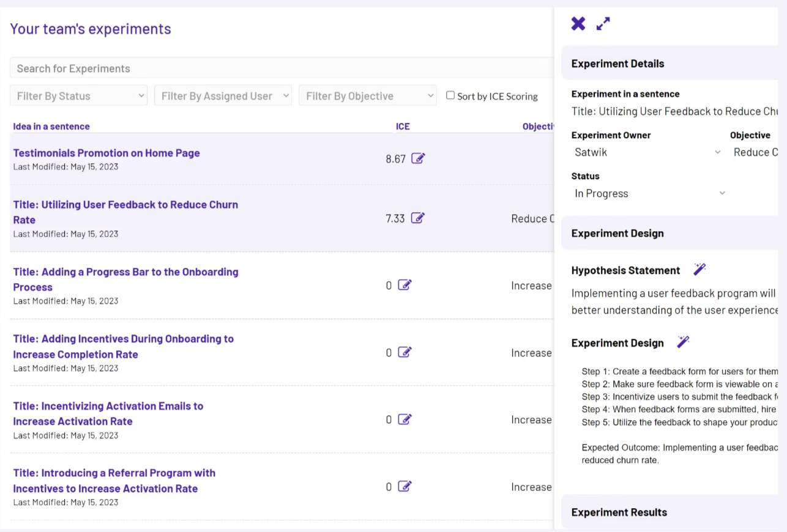
Task: Open the Filter By Assigned User dropdown
Action: click(223, 95)
